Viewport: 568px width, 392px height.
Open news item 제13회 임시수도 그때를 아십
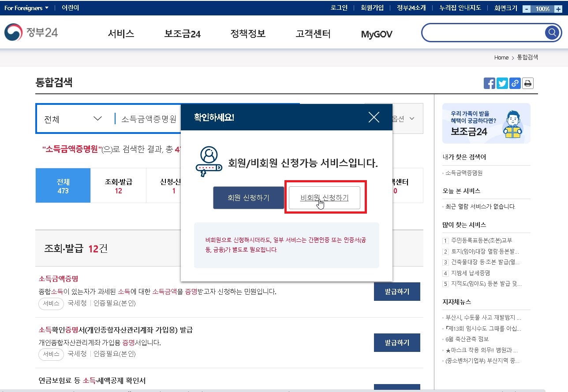[483, 329]
